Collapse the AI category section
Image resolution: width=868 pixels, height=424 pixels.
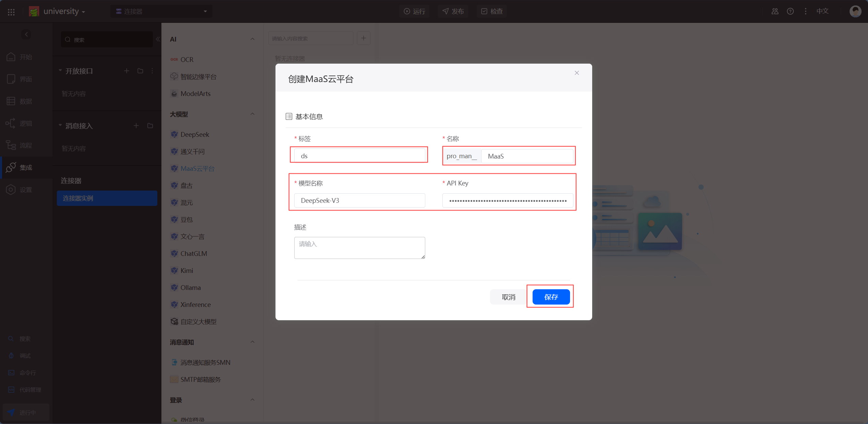[x=252, y=39]
